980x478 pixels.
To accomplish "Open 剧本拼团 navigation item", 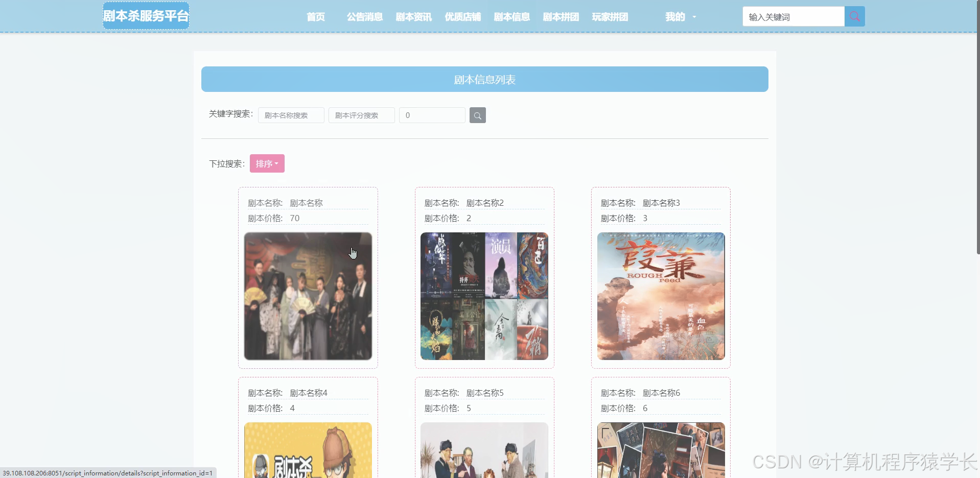I will (561, 17).
